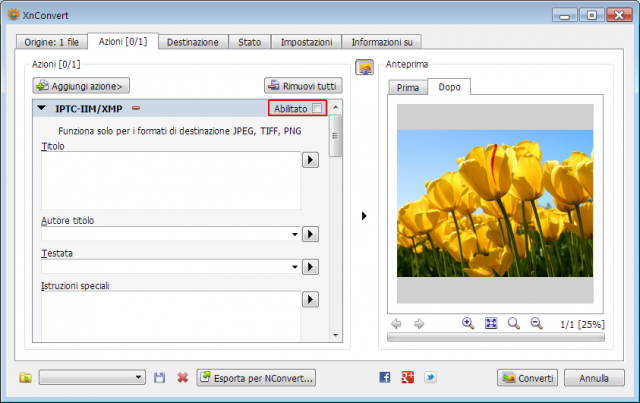Click the save script floppy icon

[x=160, y=378]
